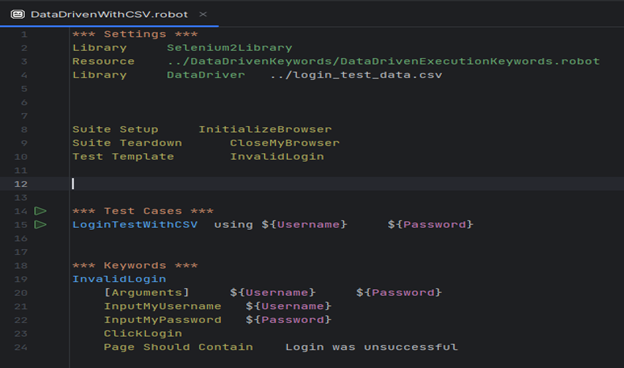Click the DataDriver library name
Screen dimensions: 624x368
coord(206,75)
